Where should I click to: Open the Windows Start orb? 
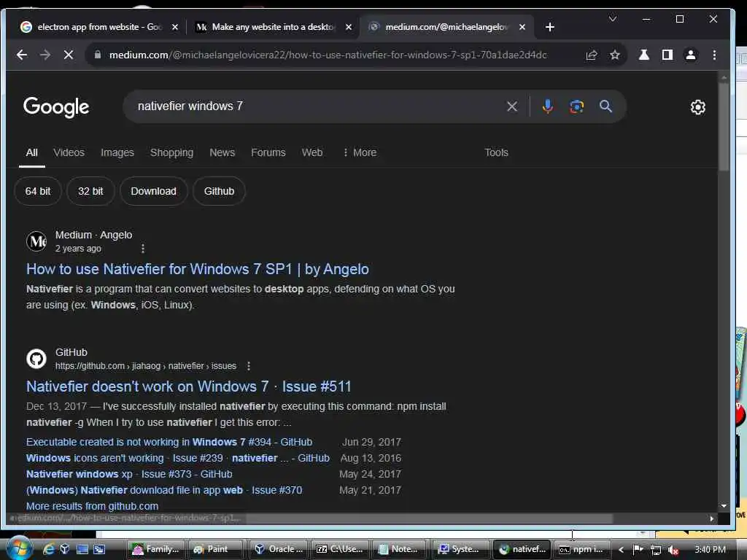tap(18, 548)
